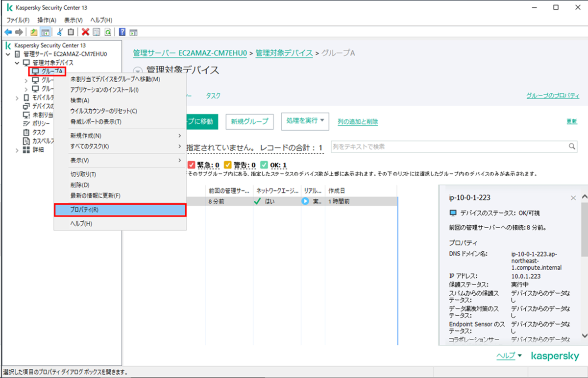Click the Properties sheet toolbar icon
588x378 pixels.
click(x=96, y=32)
